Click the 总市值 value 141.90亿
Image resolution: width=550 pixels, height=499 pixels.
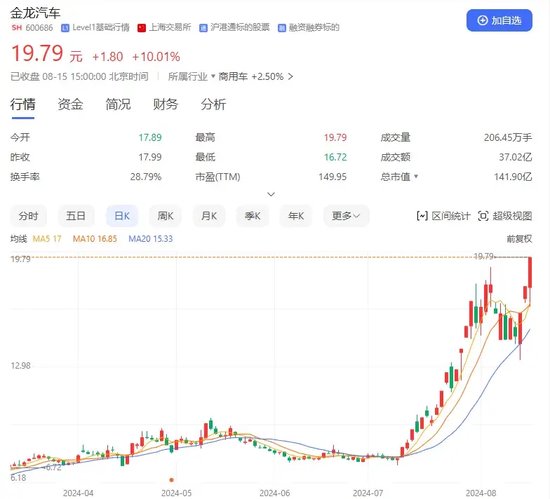pyautogui.click(x=513, y=177)
